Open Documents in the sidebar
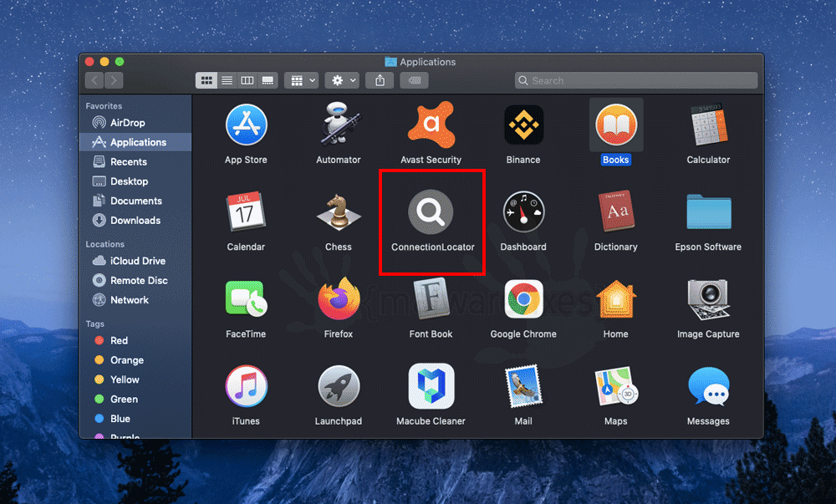Image resolution: width=836 pixels, height=504 pixels. pos(135,201)
